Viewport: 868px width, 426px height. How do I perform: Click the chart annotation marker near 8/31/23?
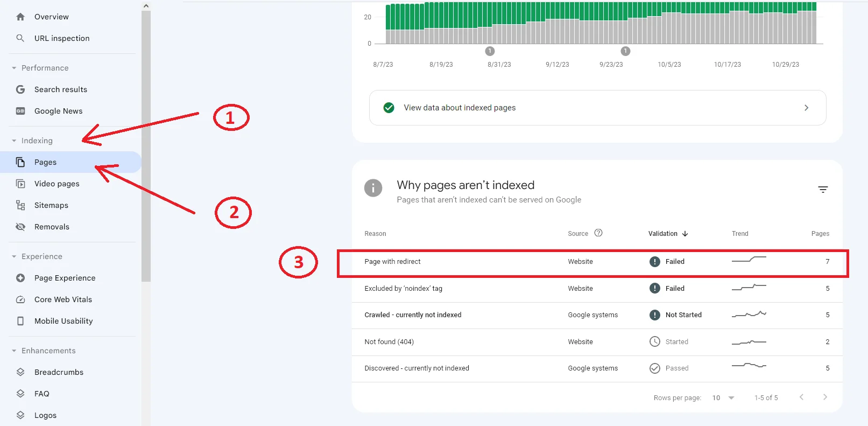[x=490, y=51]
